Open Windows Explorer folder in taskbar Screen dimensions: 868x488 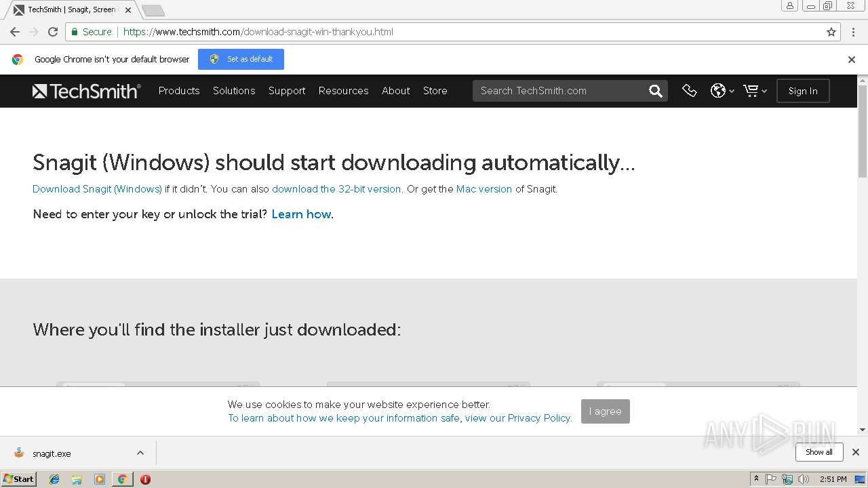77,479
